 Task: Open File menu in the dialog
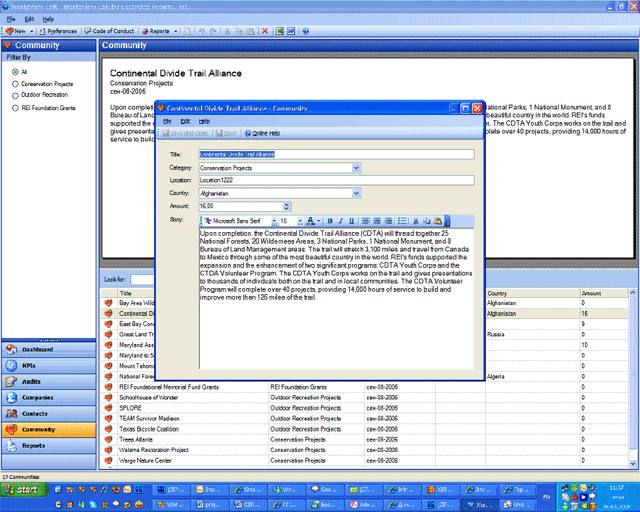pyautogui.click(x=167, y=121)
